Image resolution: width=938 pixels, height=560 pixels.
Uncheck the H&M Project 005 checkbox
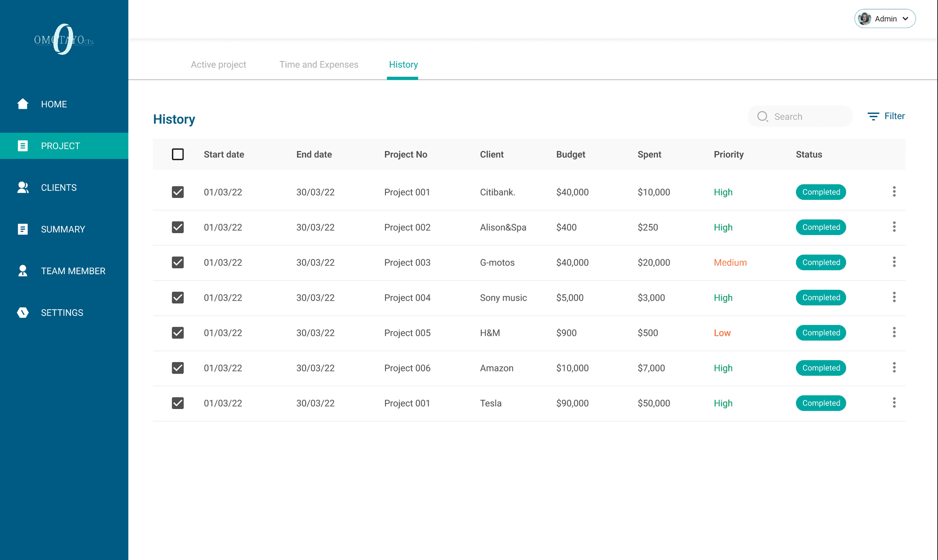pos(178,333)
